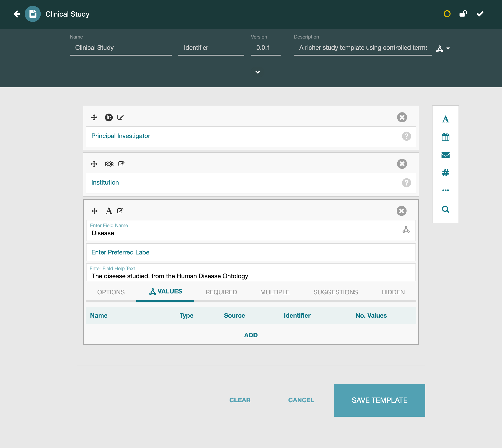Select the VALUES tab
502x448 pixels.
(x=166, y=292)
